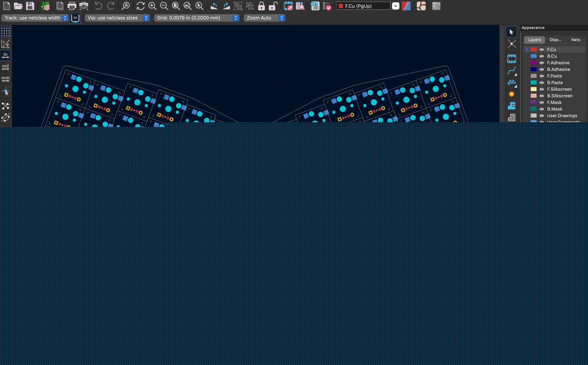Activate the selection arrow tool
This screenshot has width=588, height=365.
512,32
